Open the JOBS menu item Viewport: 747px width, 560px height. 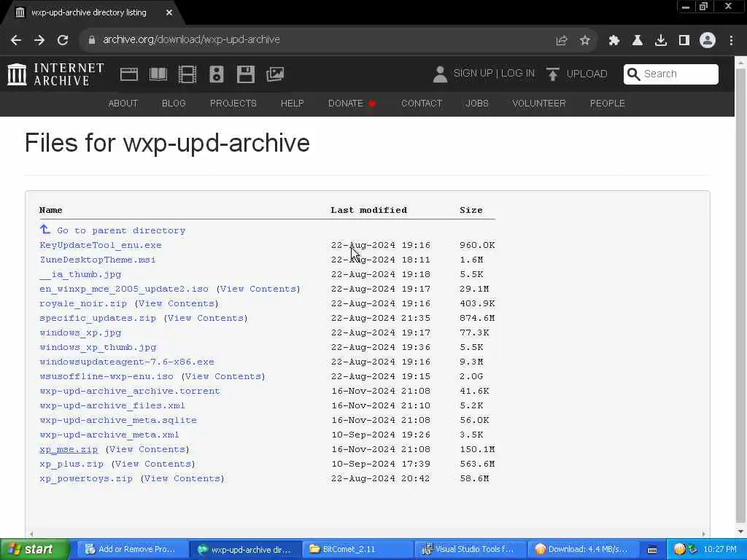[x=477, y=104]
